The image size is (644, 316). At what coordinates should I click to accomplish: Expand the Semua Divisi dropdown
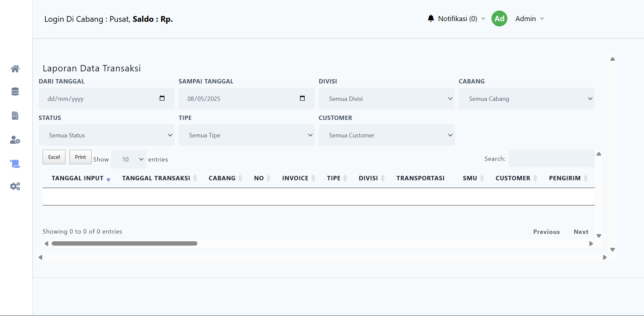point(386,99)
